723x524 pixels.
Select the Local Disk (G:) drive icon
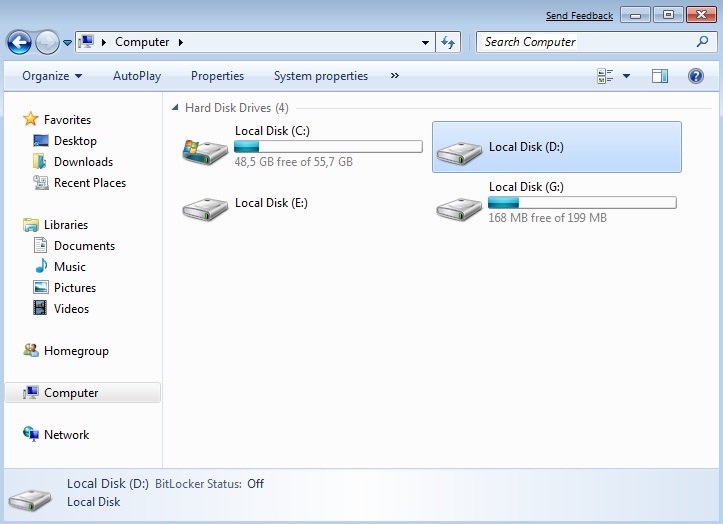pos(459,209)
